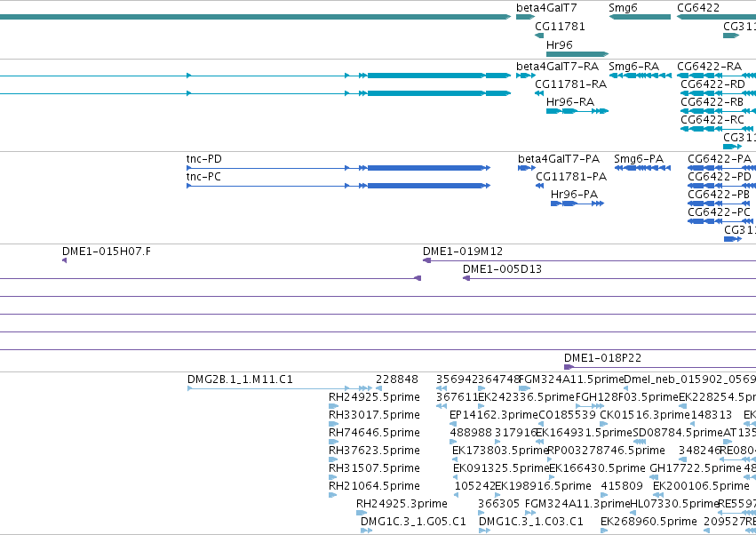Click the beta4GalT7-RA transcript label
Viewport: 756px width, 535px height.
click(x=557, y=67)
